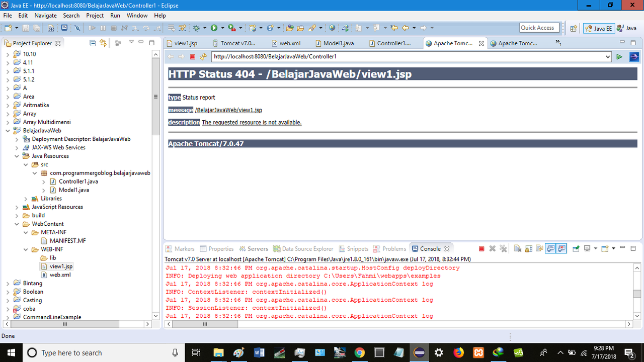This screenshot has height=362, width=644.
Task: Toggle Word Wrap in Console toolbar
Action: point(539,248)
